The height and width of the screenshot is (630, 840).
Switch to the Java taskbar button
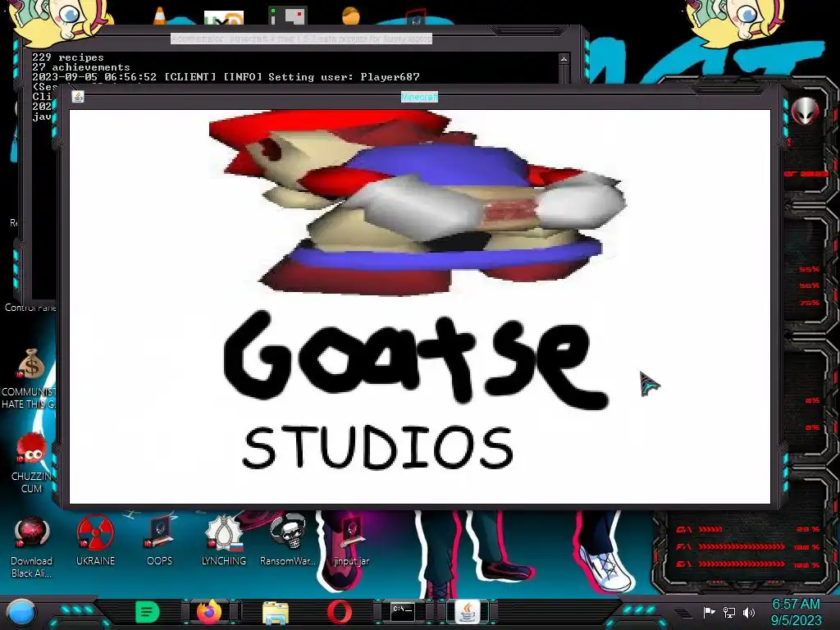point(467,612)
